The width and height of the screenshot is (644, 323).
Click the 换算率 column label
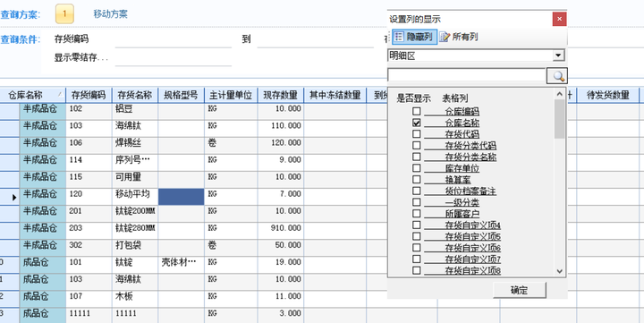[458, 180]
